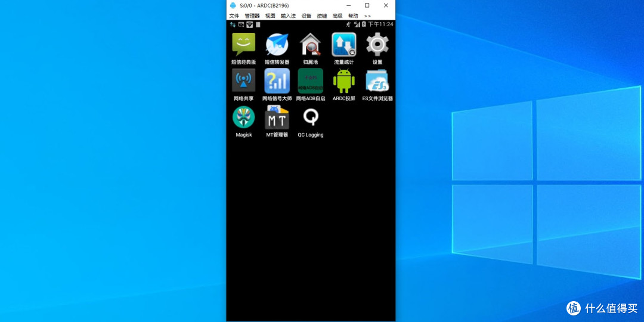Minimize the ARDC window
Screen dimensions: 644x322
(x=348, y=5)
